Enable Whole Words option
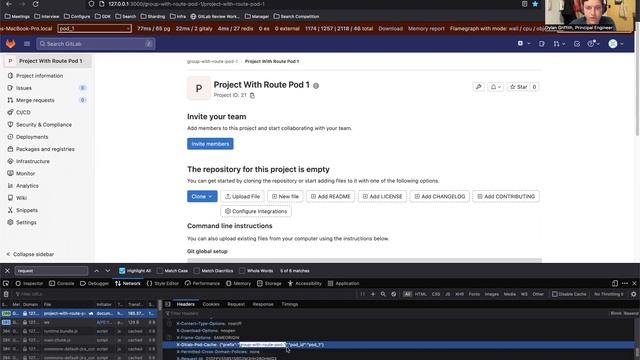This screenshot has width=640, height=360. (x=242, y=271)
